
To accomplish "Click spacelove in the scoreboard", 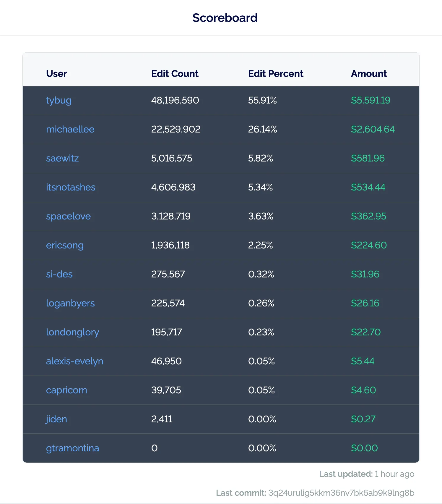I will coord(68,216).
